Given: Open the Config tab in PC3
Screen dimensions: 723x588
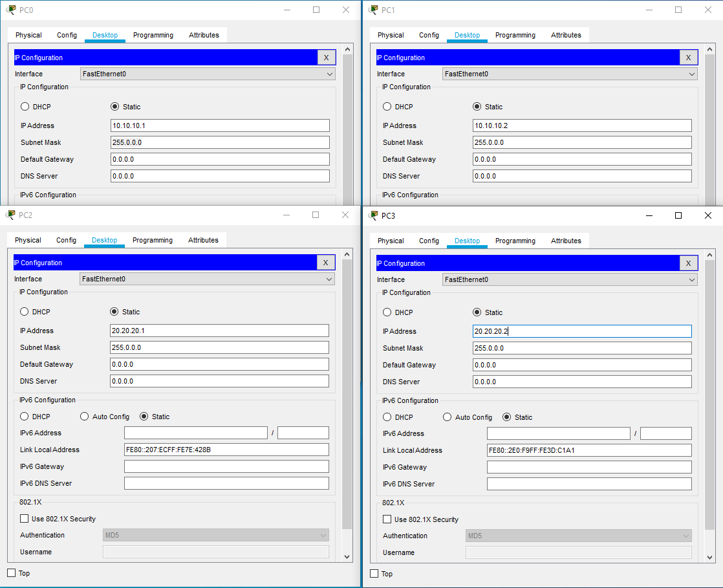Looking at the screenshot, I should (429, 241).
